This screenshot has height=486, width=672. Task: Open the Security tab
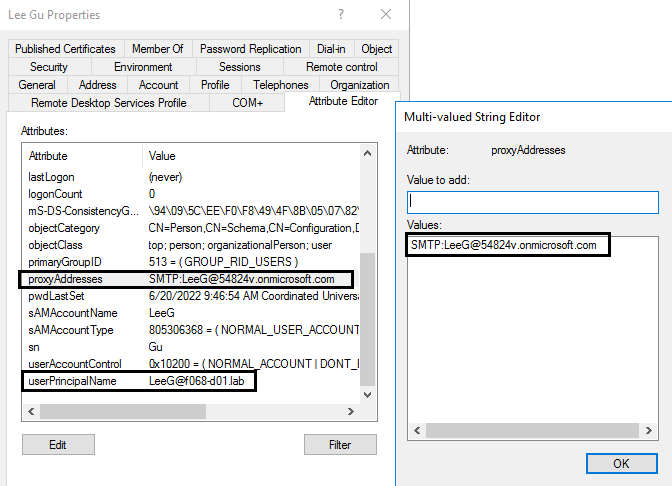click(x=49, y=67)
